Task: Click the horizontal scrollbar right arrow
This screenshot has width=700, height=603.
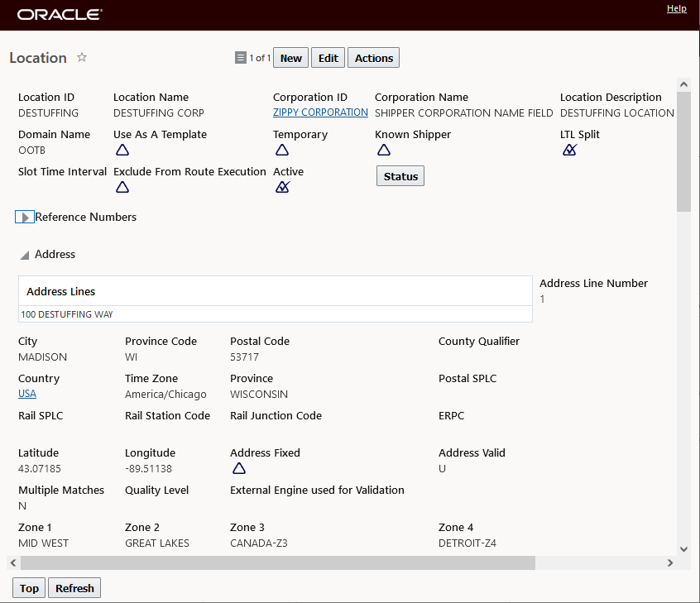Action: coord(669,562)
